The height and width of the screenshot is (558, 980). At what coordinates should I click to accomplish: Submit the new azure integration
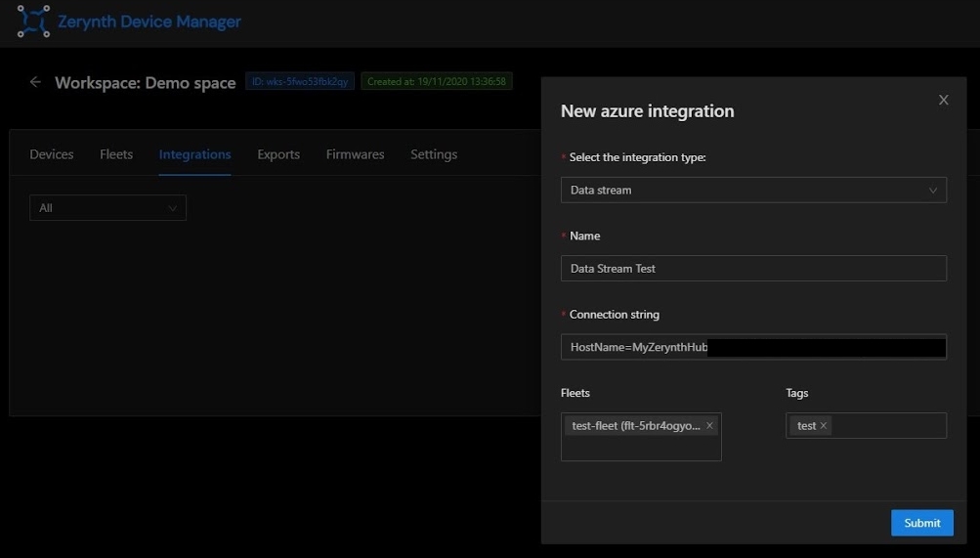tap(922, 523)
